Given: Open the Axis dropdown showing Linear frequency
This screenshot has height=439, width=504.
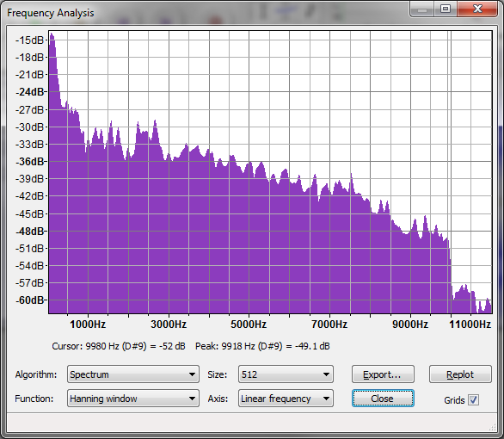Looking at the screenshot, I should point(286,399).
